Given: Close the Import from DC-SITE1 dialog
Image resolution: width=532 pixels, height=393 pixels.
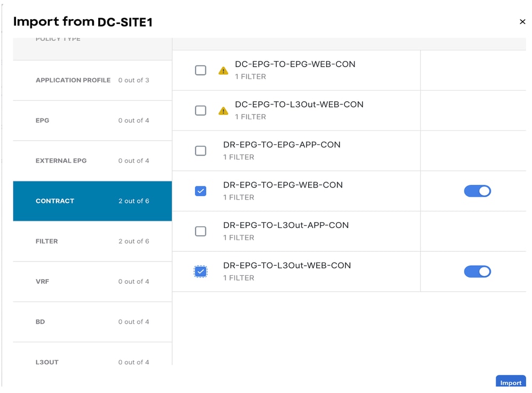Looking at the screenshot, I should 522,22.
